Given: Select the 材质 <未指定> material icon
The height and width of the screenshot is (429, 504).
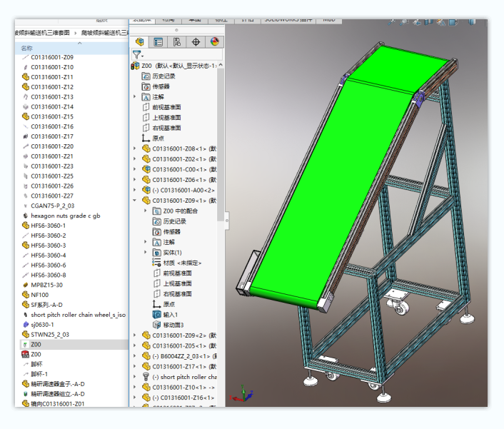Looking at the screenshot, I should pyautogui.click(x=157, y=263).
